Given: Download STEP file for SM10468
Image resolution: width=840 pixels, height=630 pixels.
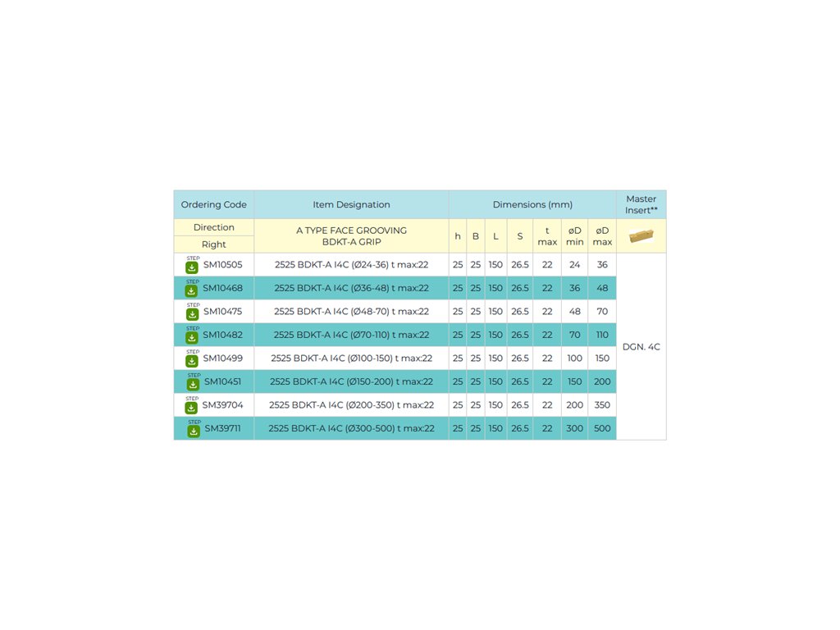Looking at the screenshot, I should pyautogui.click(x=192, y=290).
